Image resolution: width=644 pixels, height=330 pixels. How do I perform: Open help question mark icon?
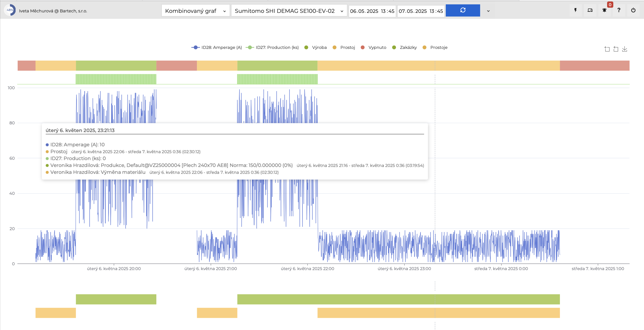coord(619,10)
